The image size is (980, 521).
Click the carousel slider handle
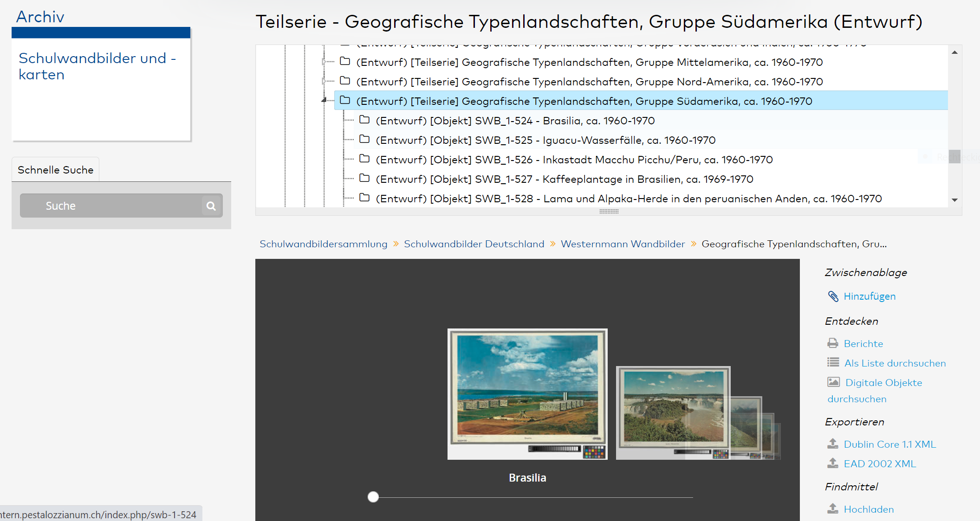[373, 497]
